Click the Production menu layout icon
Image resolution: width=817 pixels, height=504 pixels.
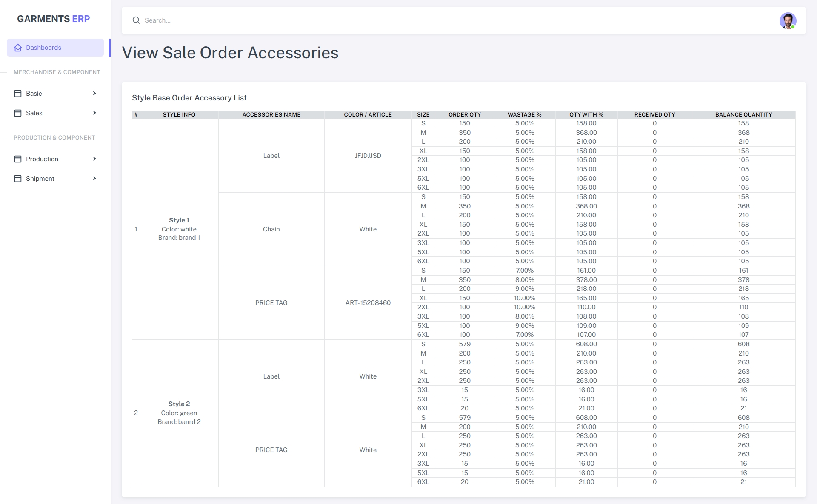pos(18,159)
